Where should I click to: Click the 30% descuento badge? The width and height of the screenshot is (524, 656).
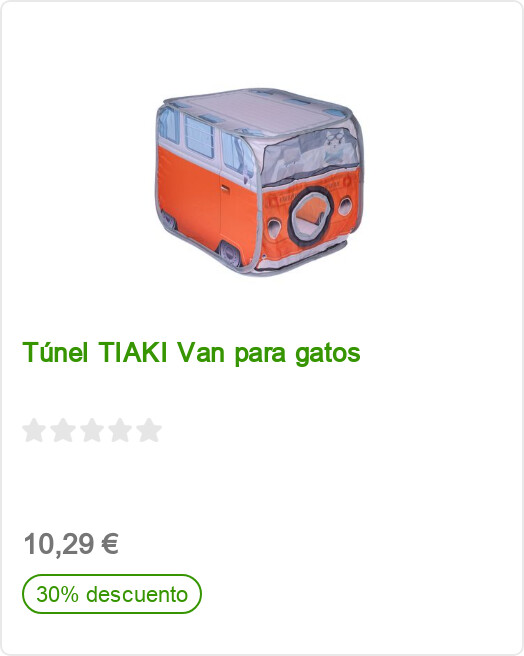[x=112, y=594]
